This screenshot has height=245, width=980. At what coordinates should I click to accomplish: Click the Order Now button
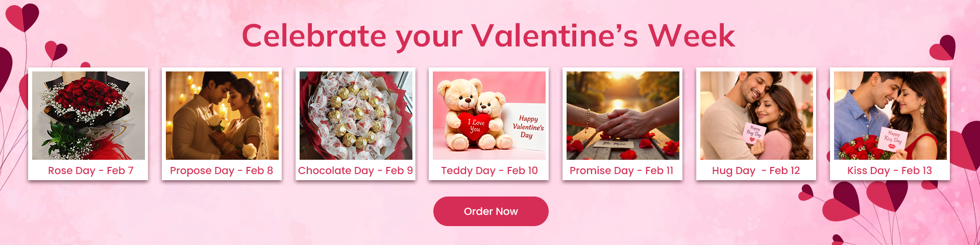point(491,211)
